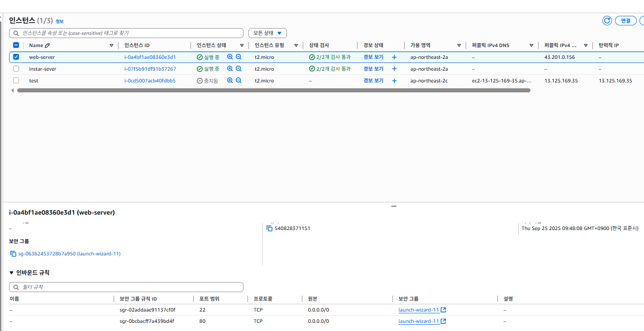Sort by Name column arrow
This screenshot has width=644, height=331.
point(111,45)
